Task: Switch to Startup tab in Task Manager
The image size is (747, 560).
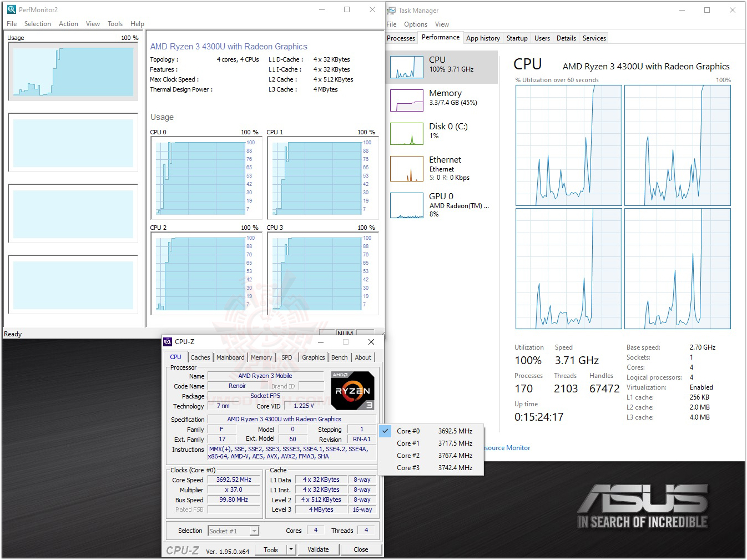Action: click(517, 38)
